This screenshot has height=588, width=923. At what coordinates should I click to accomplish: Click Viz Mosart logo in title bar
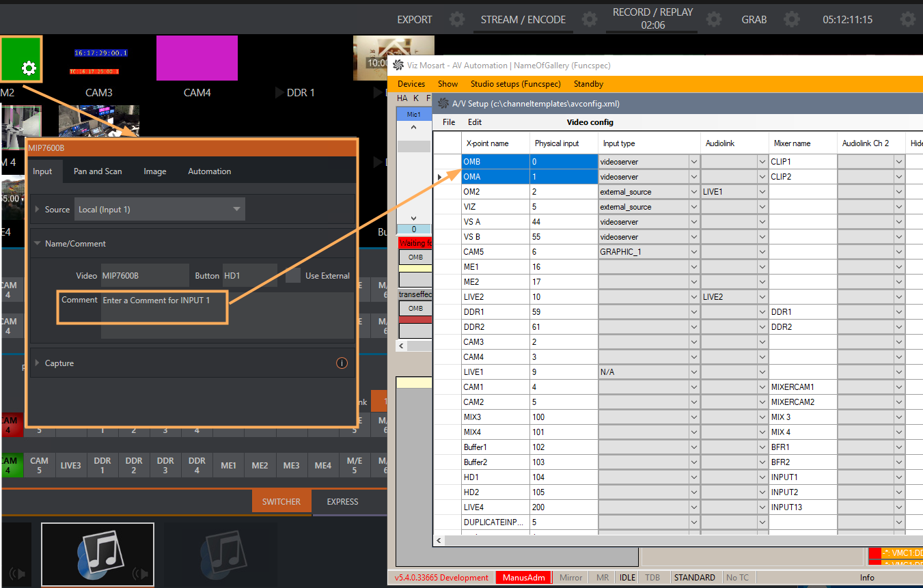pos(398,66)
